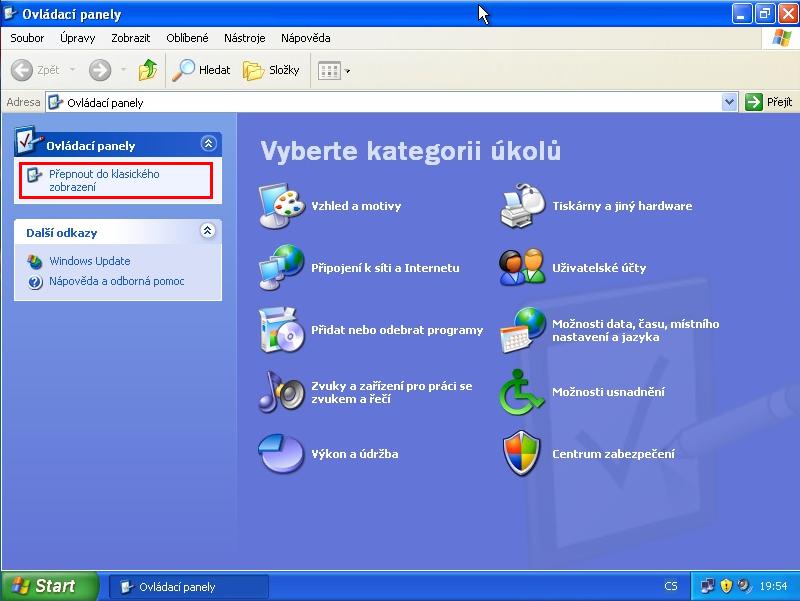The width and height of the screenshot is (800, 601).
Task: Click Uživatelské účty text link
Action: point(599,268)
